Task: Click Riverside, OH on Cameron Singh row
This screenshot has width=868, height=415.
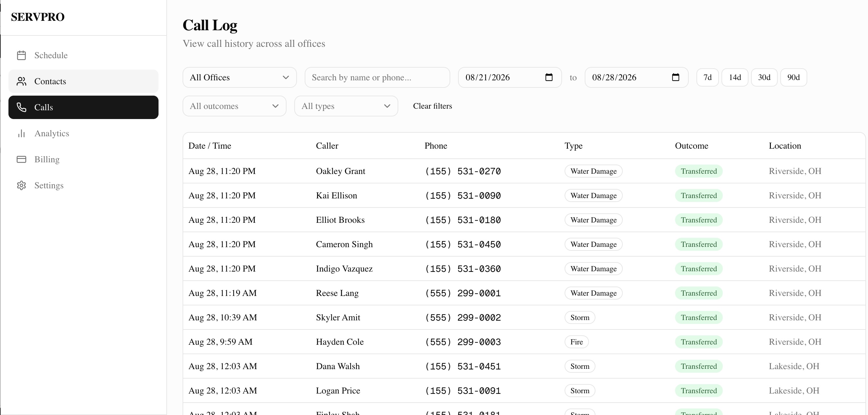Action: (795, 244)
